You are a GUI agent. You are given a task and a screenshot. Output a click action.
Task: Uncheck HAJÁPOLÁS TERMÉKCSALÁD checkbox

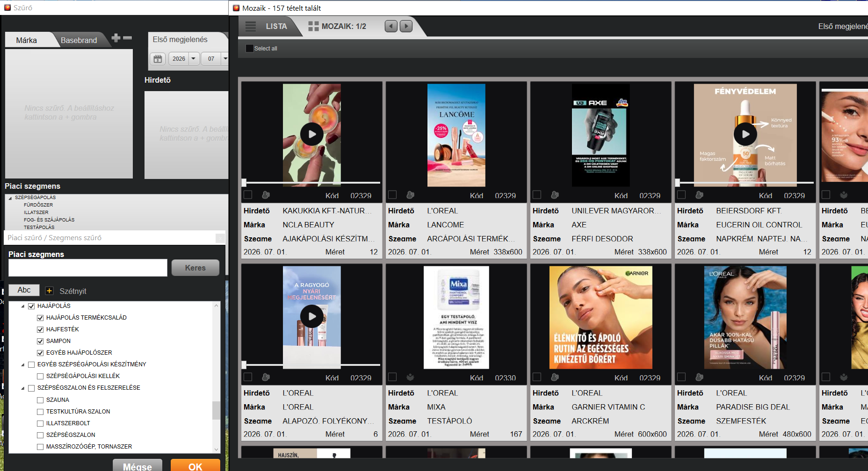pos(40,318)
